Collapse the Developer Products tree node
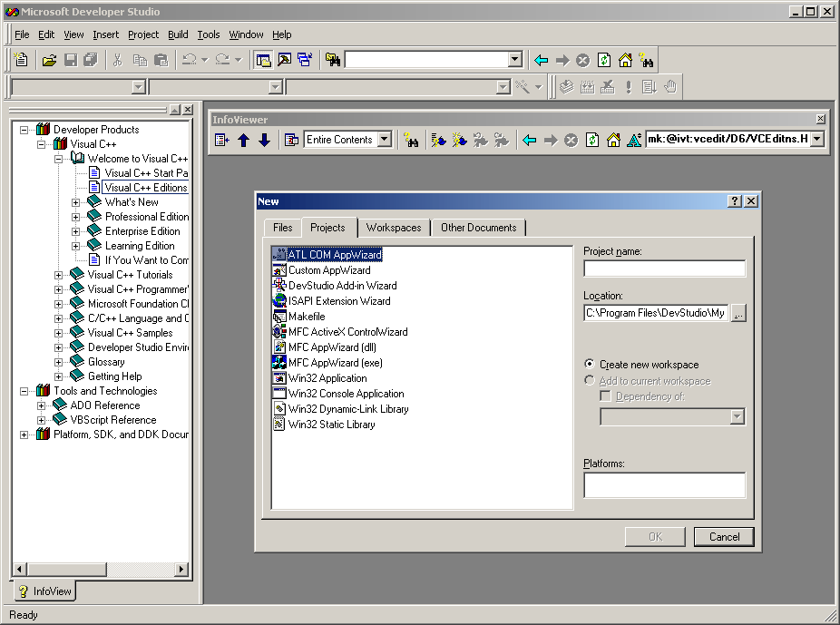This screenshot has height=625, width=840. click(x=24, y=130)
